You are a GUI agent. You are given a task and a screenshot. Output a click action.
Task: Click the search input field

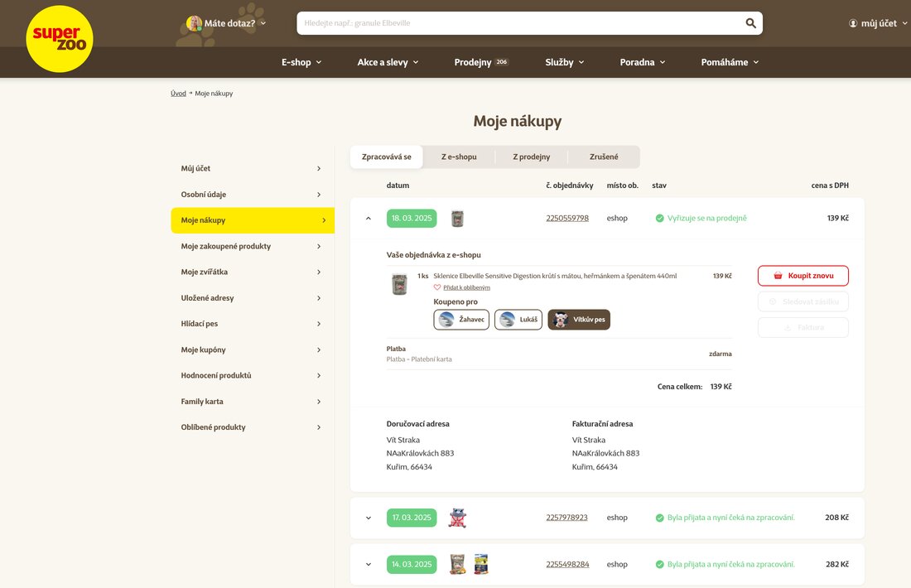pyautogui.click(x=518, y=23)
